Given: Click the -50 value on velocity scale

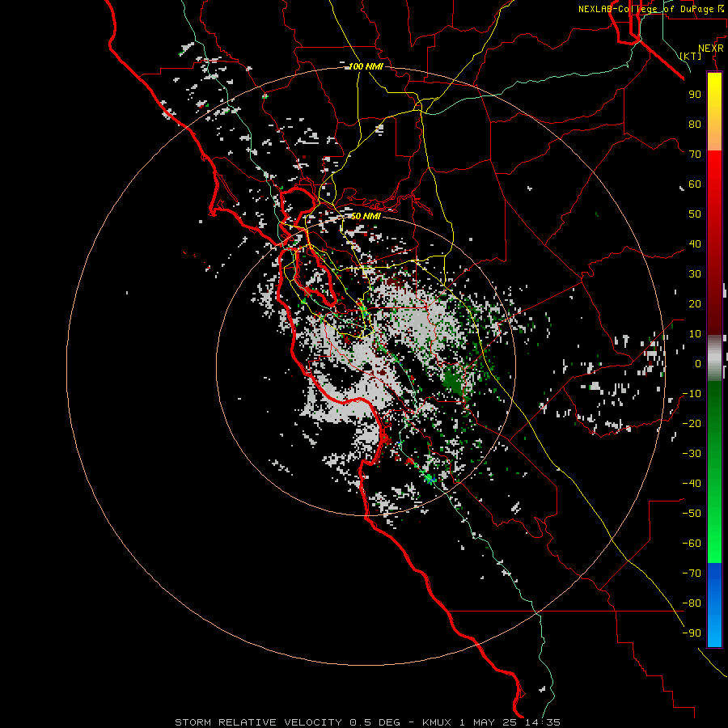Looking at the screenshot, I should 692,514.
